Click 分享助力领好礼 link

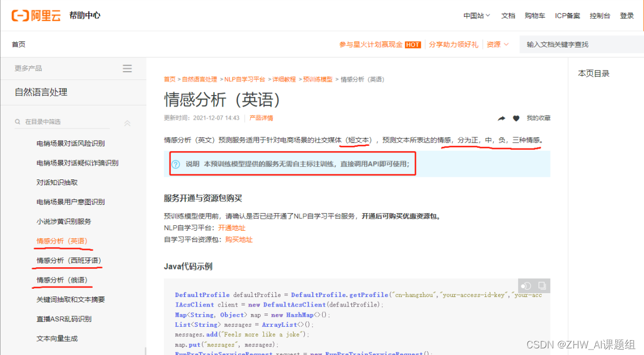453,44
